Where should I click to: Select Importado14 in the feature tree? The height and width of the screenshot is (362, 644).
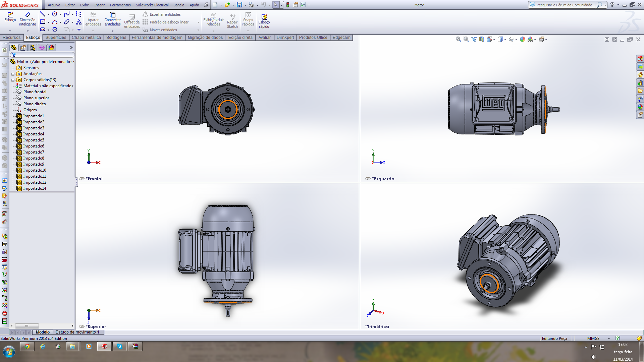pyautogui.click(x=35, y=188)
